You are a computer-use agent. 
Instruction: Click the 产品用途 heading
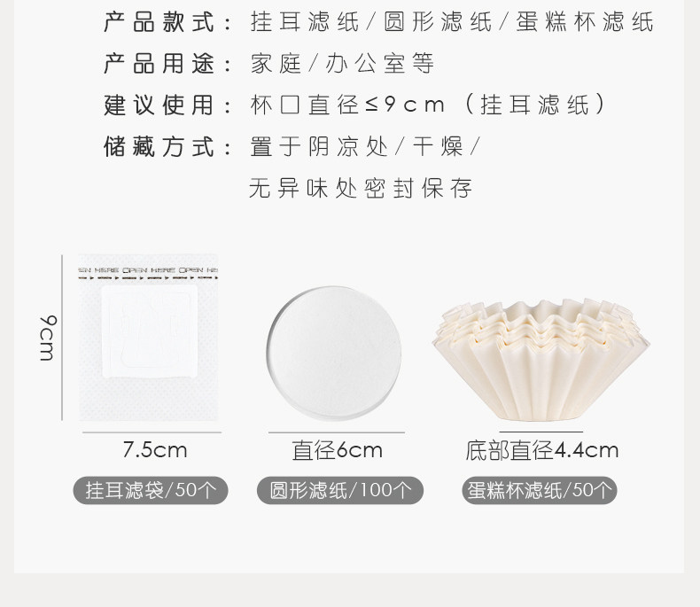(x=159, y=64)
